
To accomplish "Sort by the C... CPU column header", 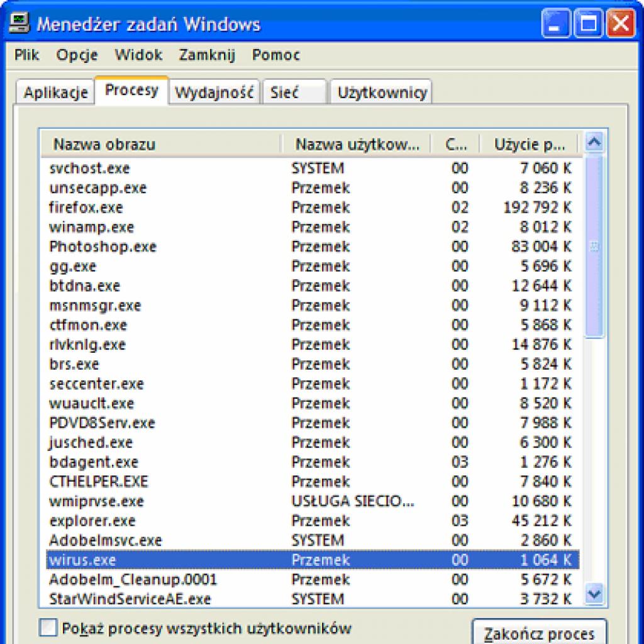I will [x=455, y=144].
